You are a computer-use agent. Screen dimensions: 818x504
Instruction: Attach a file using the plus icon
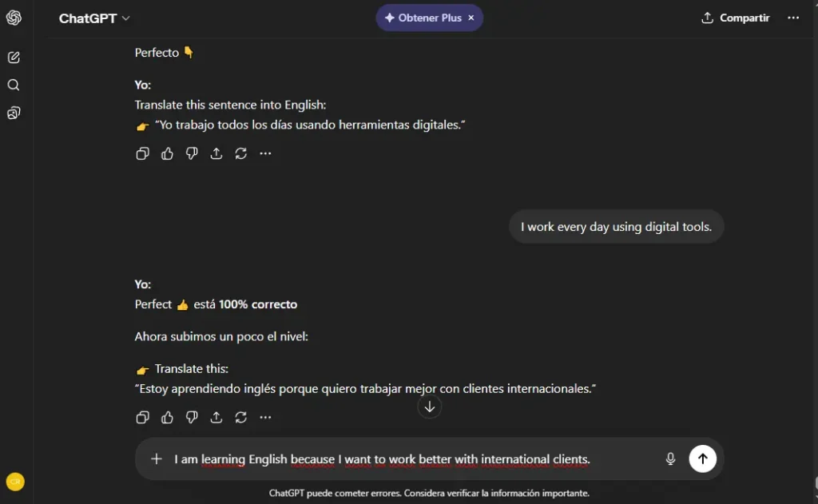[x=157, y=458]
